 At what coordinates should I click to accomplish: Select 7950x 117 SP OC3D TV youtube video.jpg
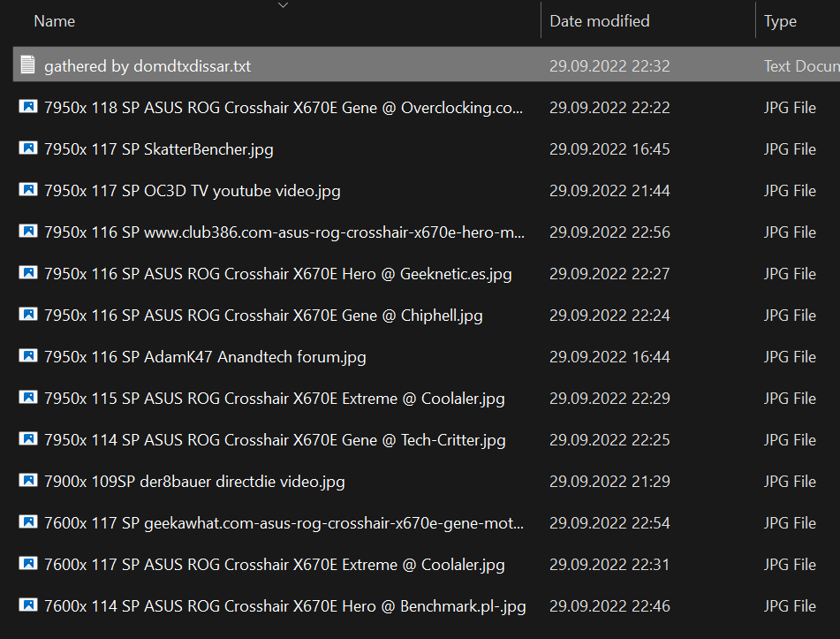click(x=193, y=191)
